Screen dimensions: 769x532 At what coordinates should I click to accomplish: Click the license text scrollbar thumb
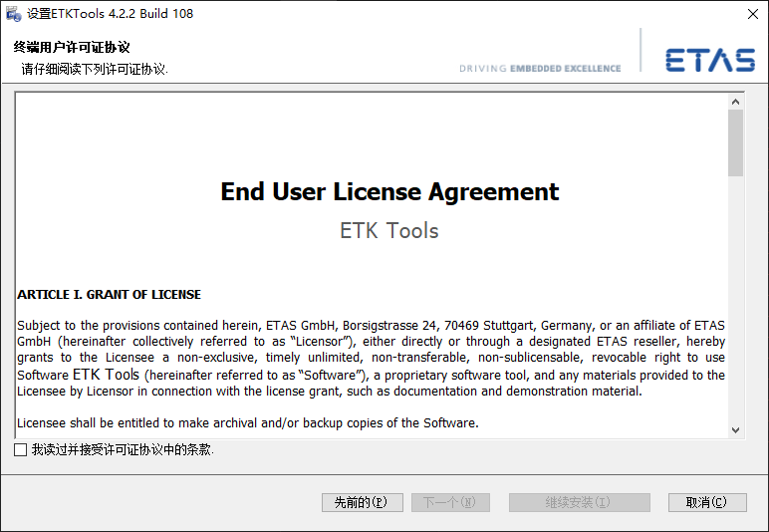point(735,142)
